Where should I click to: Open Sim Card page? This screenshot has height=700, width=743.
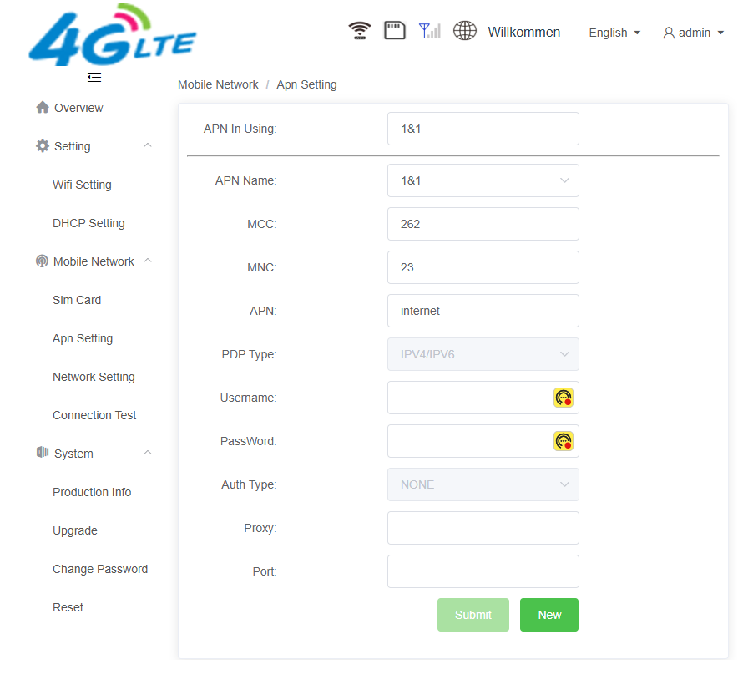[77, 300]
